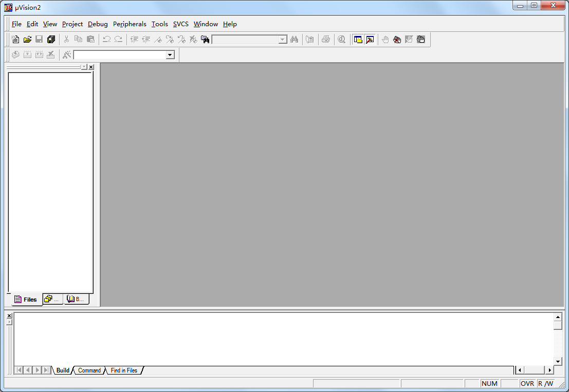
Task: Select the Find in Files output tab
Action: [x=124, y=370]
